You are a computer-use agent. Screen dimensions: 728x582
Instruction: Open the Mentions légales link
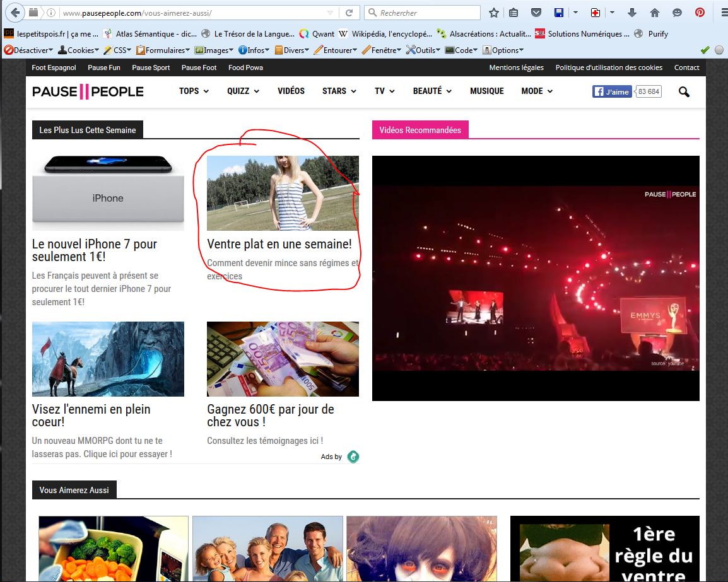[x=516, y=67]
